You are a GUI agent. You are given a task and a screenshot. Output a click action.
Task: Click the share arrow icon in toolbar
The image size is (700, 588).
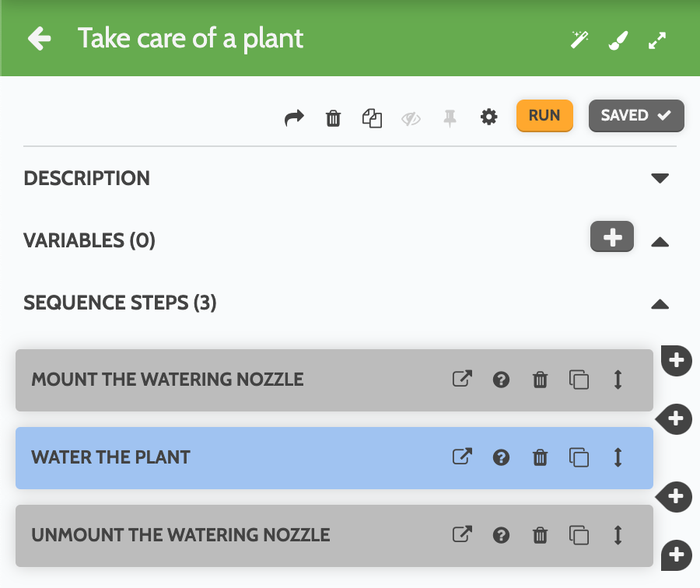pyautogui.click(x=294, y=118)
